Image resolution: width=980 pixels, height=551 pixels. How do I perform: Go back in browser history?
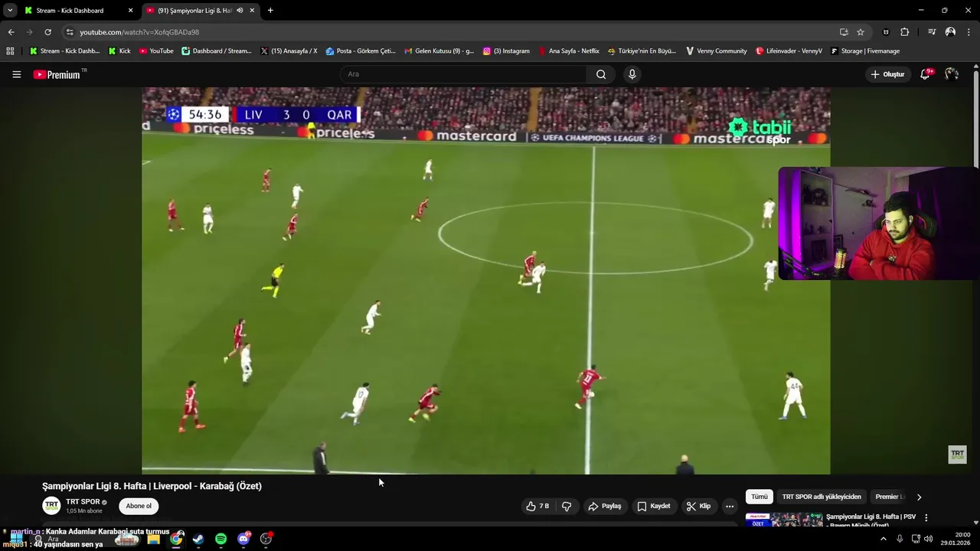(11, 32)
